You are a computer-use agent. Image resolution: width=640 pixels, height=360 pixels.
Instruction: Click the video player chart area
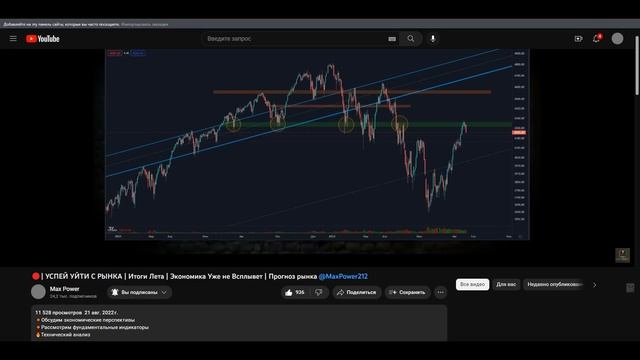tap(317, 144)
